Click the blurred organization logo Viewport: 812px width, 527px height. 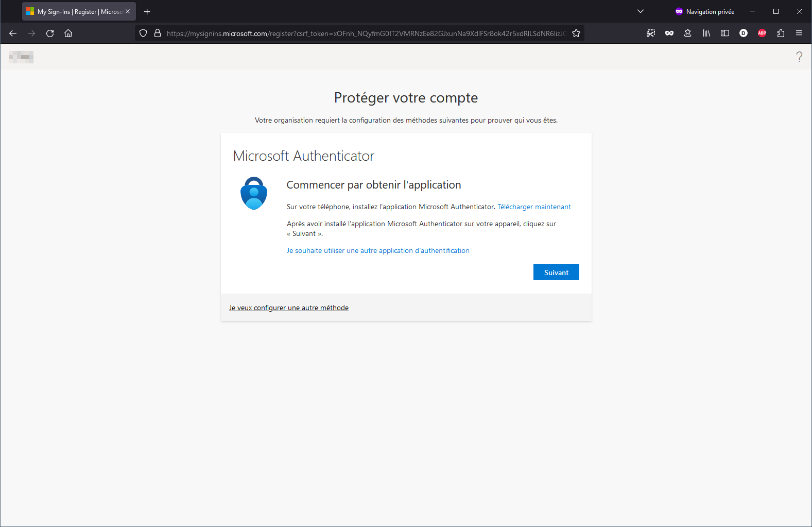[x=21, y=57]
